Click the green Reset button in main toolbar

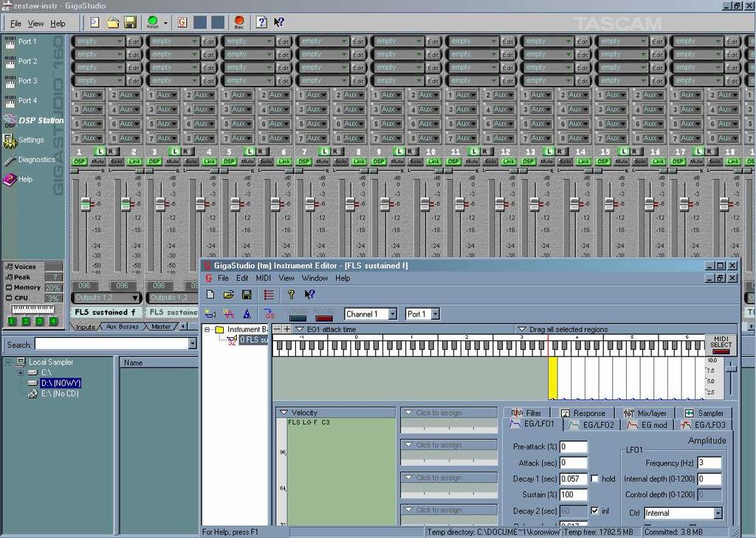click(x=152, y=22)
